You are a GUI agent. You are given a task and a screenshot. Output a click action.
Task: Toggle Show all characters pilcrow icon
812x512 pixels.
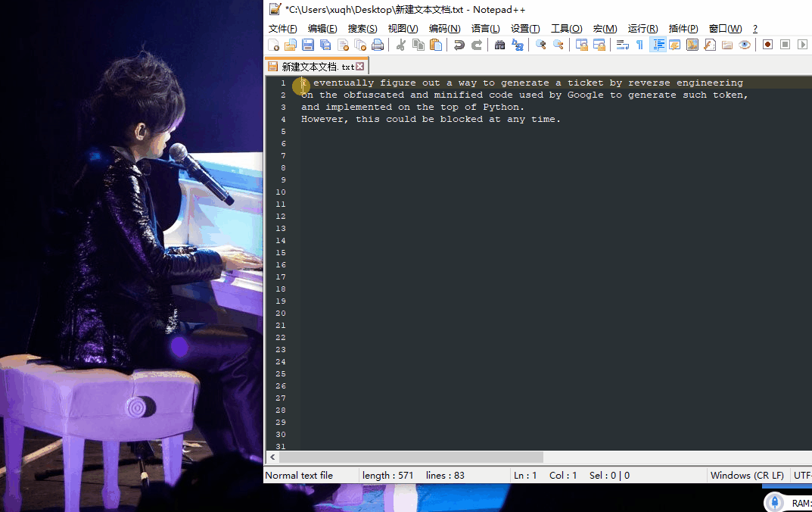tap(640, 45)
